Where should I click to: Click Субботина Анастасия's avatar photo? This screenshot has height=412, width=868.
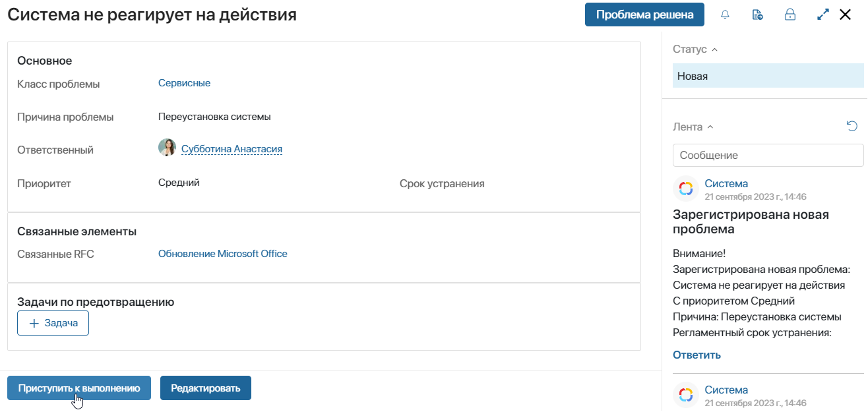(x=167, y=148)
